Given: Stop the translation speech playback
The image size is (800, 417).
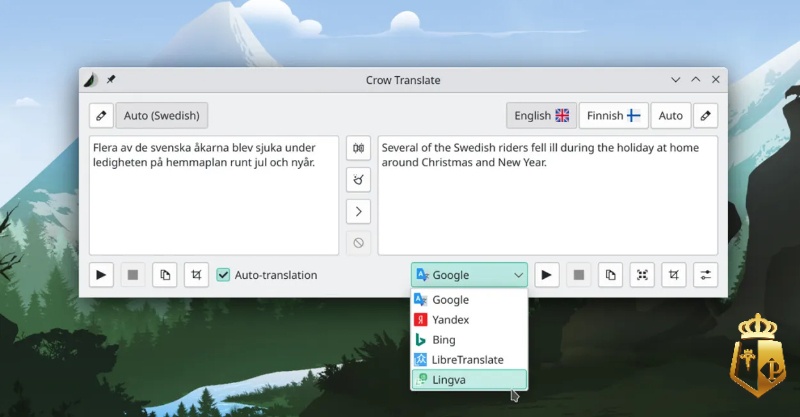Looking at the screenshot, I should tap(578, 275).
